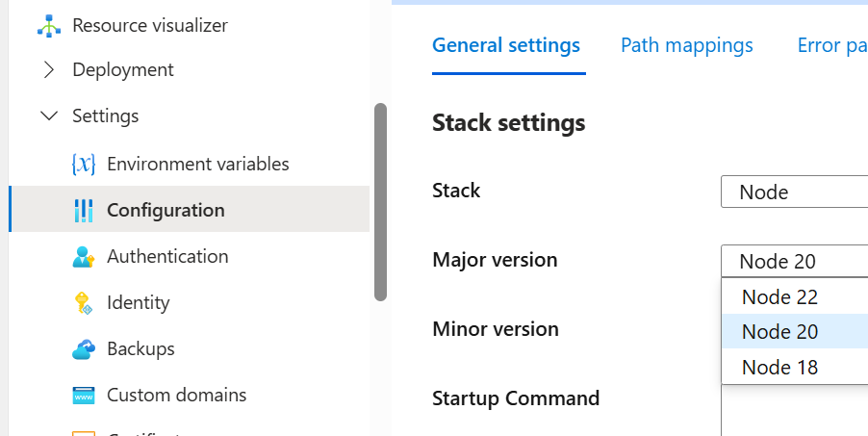Open the Stack dropdown showing Node
This screenshot has width=868, height=436.
(794, 192)
